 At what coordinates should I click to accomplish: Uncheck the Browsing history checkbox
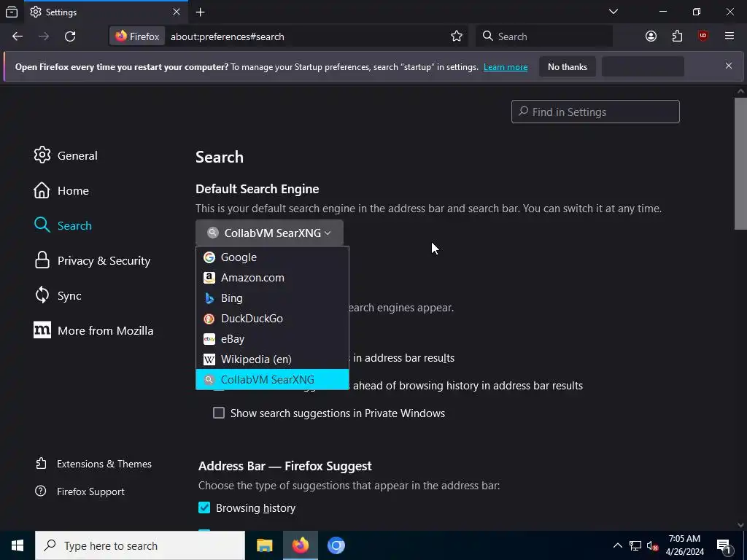pyautogui.click(x=204, y=507)
